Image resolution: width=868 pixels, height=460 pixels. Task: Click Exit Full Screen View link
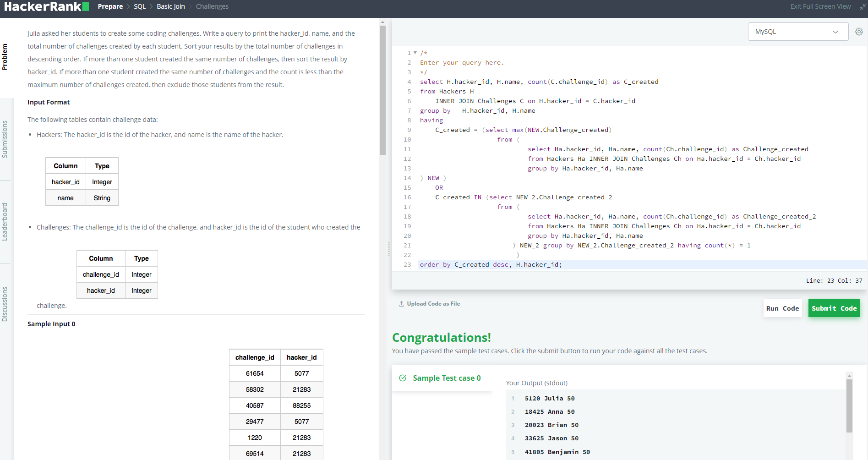[x=820, y=6]
